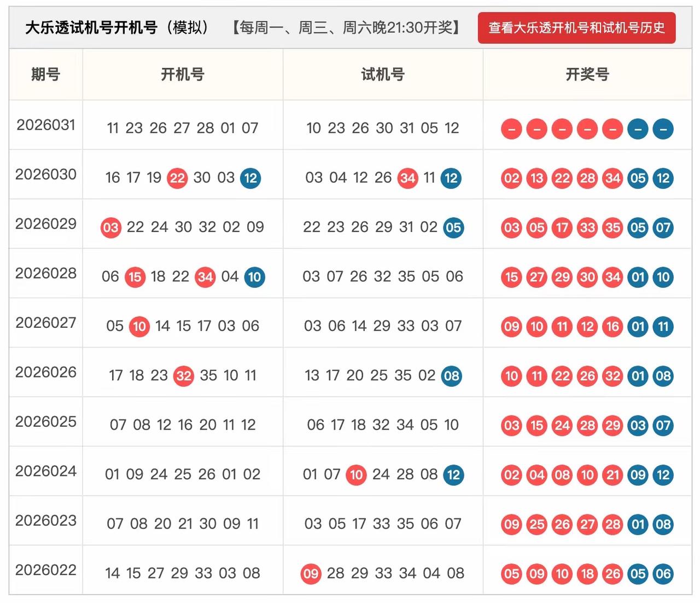Click the first dash placeholder ball for 2026031 开奖号
The image size is (700, 603).
511,129
